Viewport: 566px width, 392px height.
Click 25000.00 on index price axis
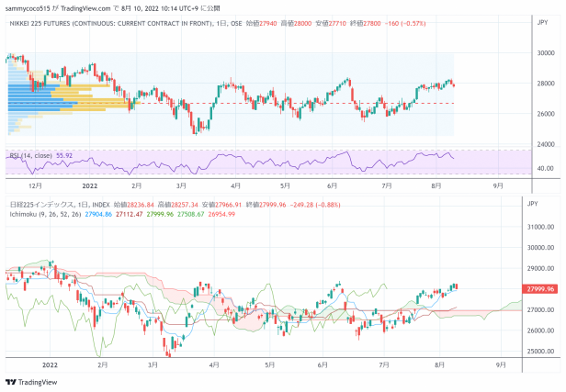540,352
